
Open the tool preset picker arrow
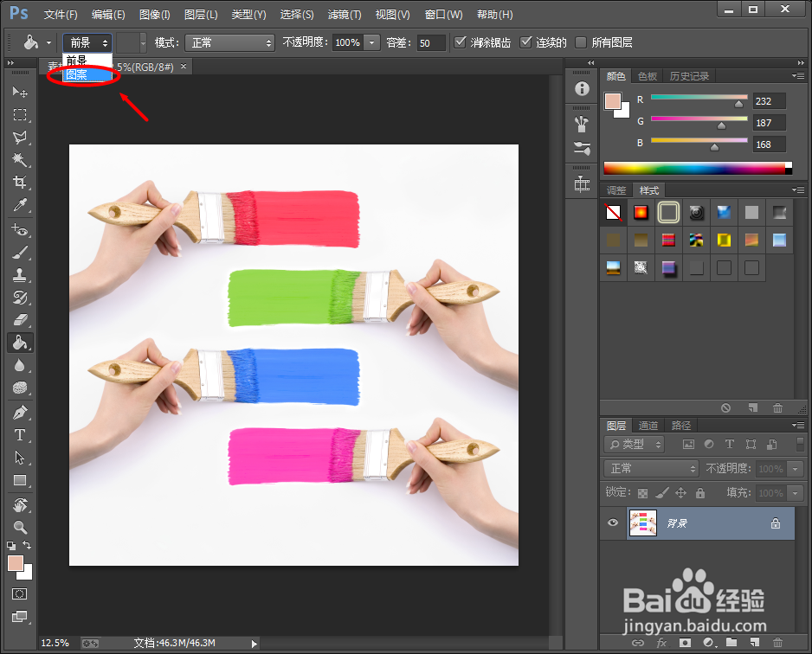click(48, 42)
